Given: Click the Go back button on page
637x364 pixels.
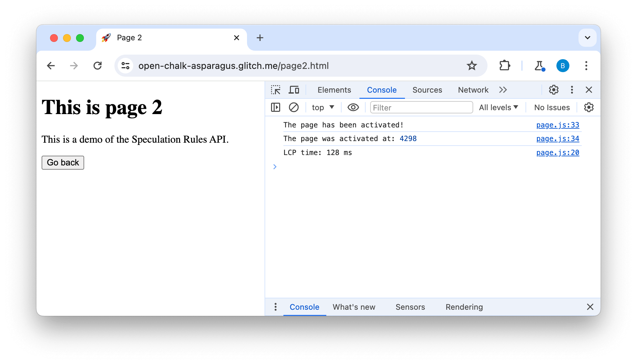Looking at the screenshot, I should pyautogui.click(x=63, y=162).
